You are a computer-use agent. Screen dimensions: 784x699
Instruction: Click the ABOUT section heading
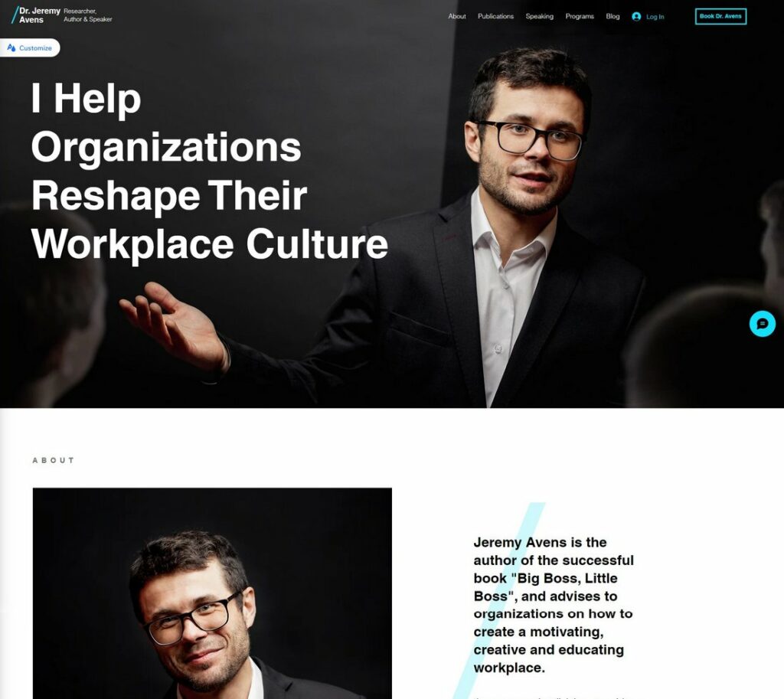click(x=54, y=460)
